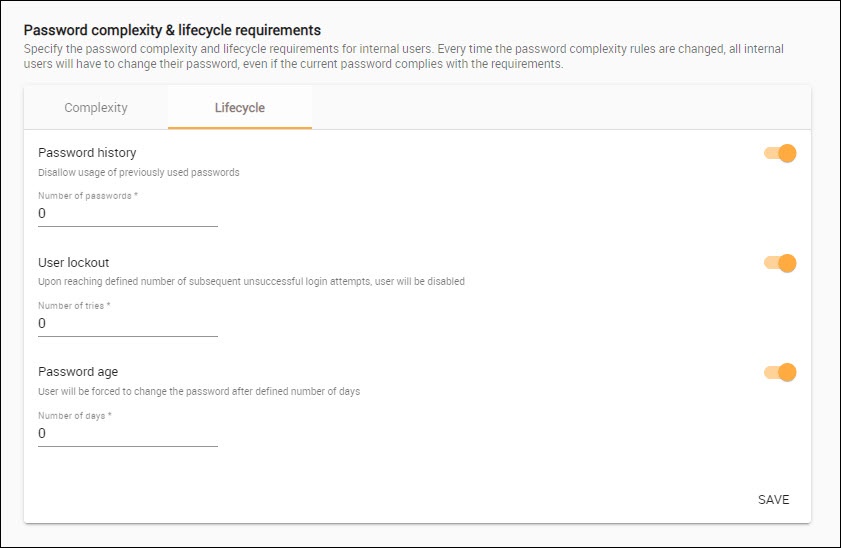Click the Number of passwords input field
Viewport: 841px width, 548px height.
128,214
